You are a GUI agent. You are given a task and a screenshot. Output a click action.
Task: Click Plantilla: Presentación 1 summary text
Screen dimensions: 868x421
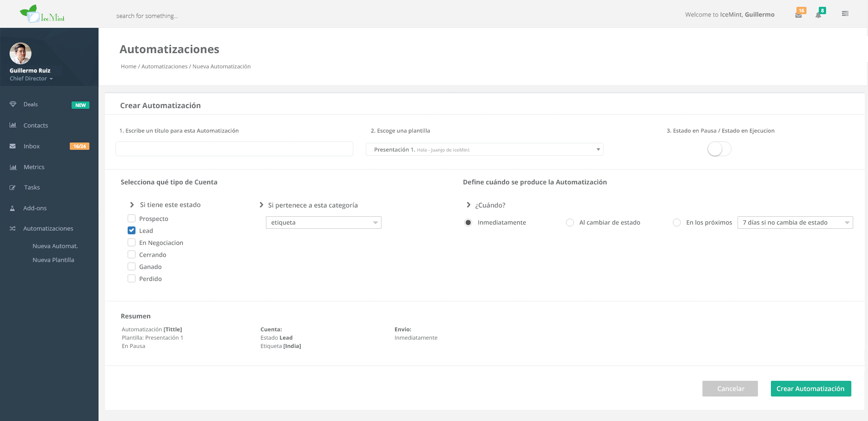[x=153, y=338]
